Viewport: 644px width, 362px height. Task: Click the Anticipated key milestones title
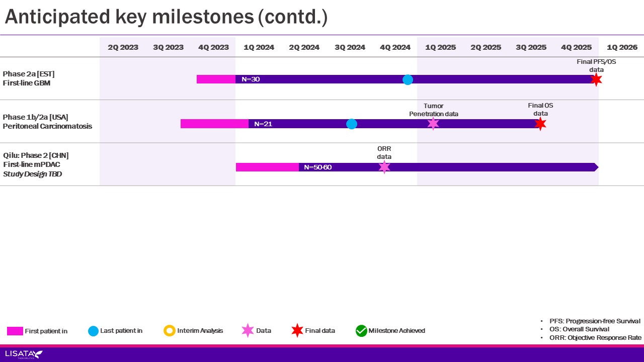tap(166, 17)
